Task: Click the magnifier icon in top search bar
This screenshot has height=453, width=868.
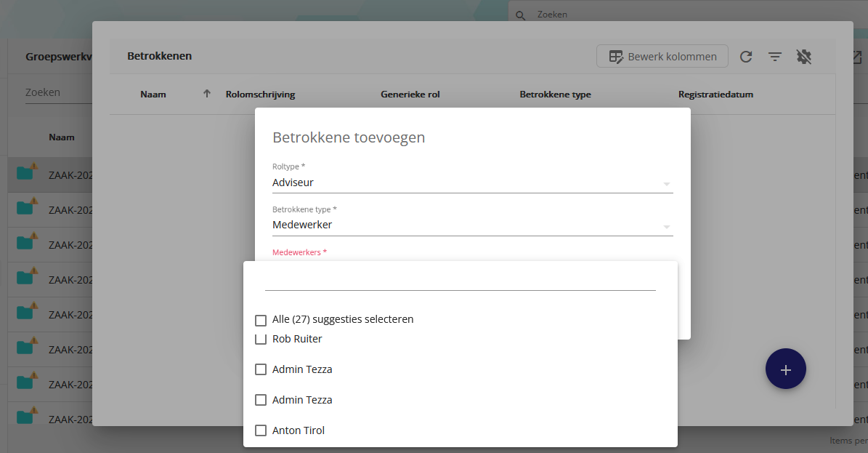Action: coord(520,15)
